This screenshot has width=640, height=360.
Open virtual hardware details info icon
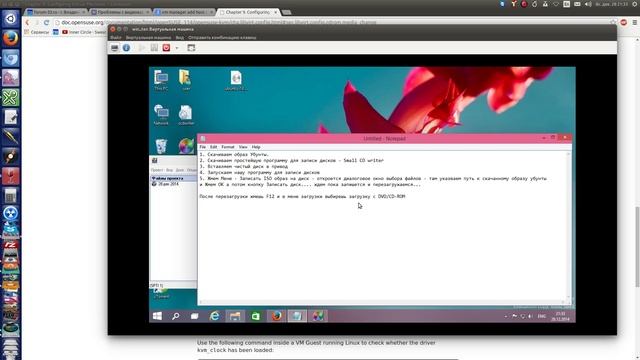point(127,48)
